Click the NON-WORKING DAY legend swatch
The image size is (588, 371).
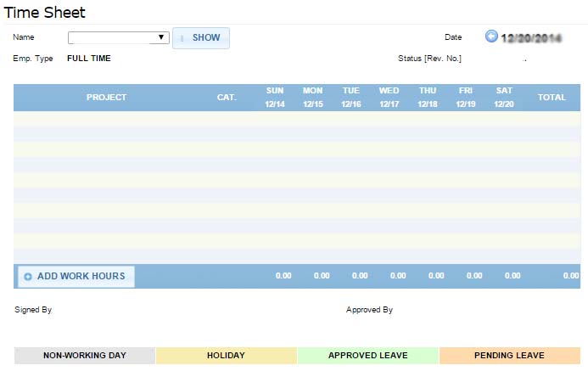pos(85,355)
